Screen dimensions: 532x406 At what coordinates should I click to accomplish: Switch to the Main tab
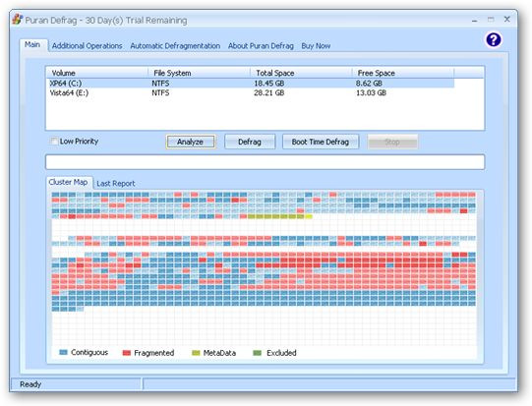click(32, 45)
